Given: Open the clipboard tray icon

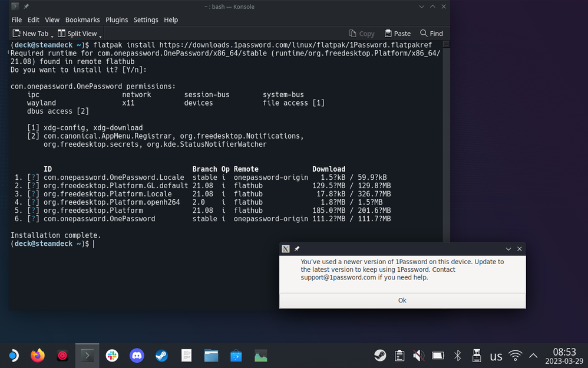Looking at the screenshot, I should tap(399, 356).
